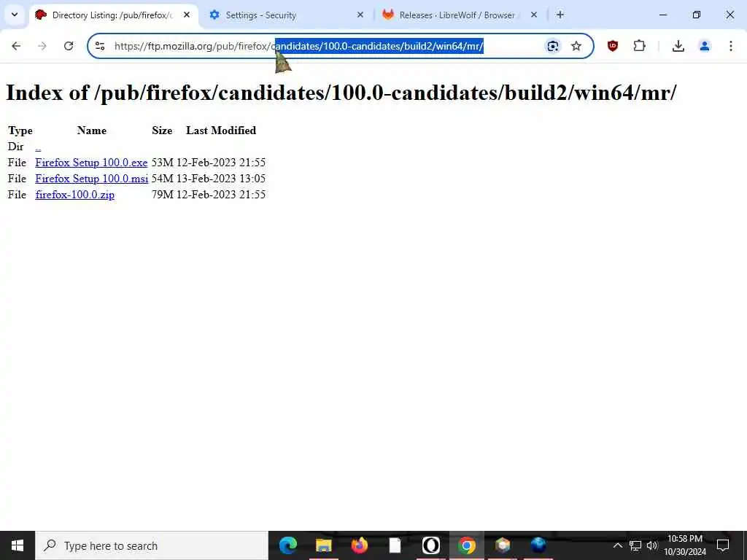Bookmark this page with the star
The image size is (747, 560).
(576, 46)
